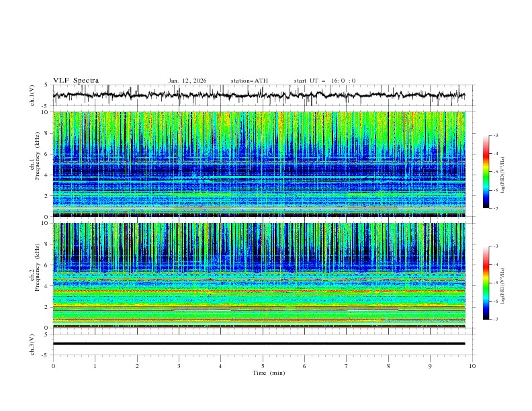Screen dimensions: 532x411
Task: Click the flat ch.3 voltage trace
Action: 259,344
